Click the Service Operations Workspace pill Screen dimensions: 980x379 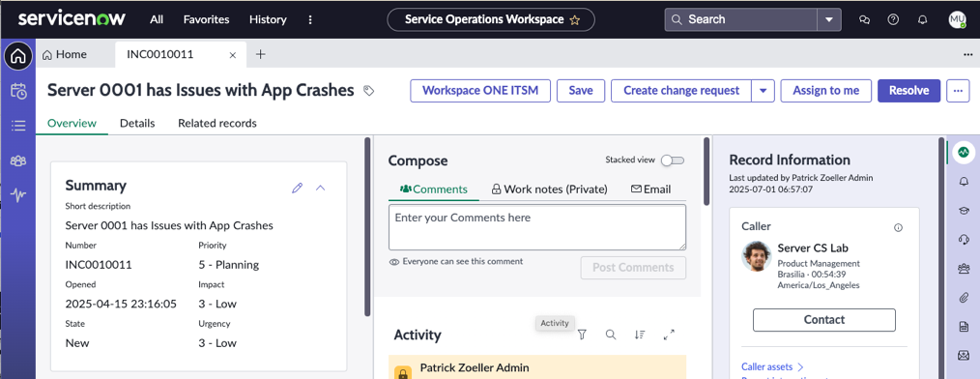491,19
